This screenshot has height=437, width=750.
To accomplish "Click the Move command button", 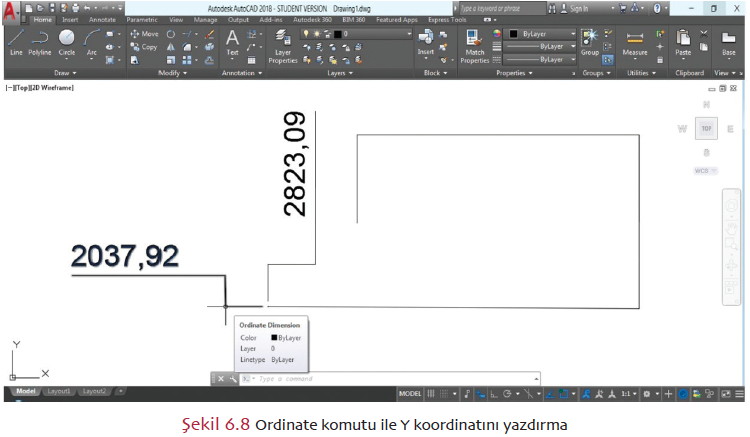I will click(144, 34).
